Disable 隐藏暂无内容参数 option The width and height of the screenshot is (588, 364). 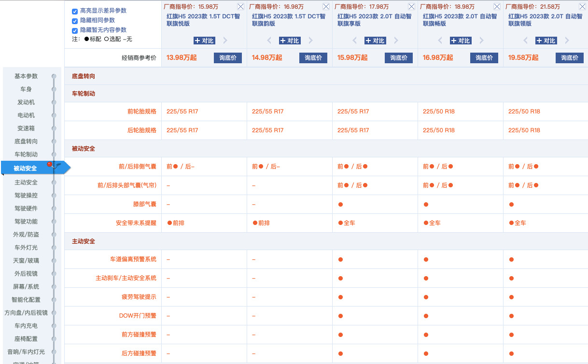coord(74,29)
